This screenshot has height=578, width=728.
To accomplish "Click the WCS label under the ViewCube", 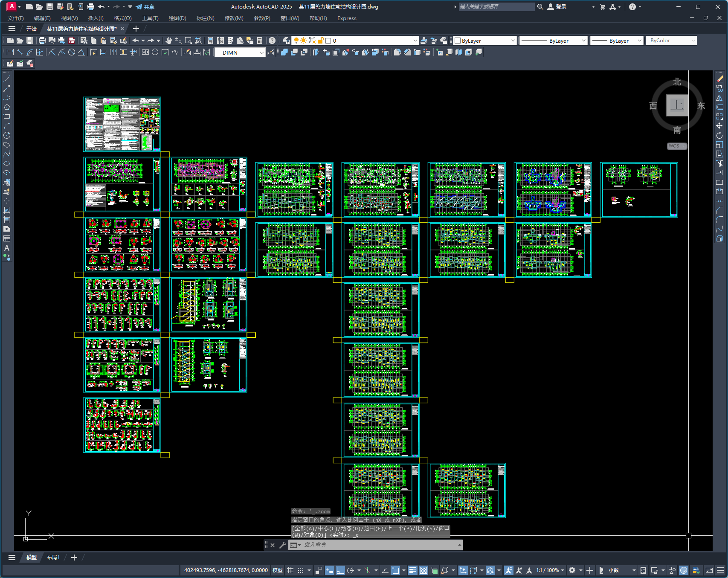I will [677, 146].
